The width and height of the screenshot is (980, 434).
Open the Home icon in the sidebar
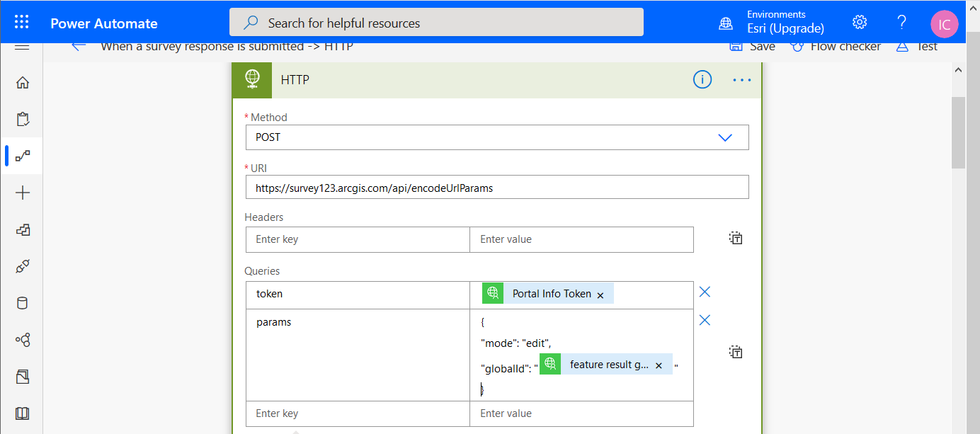click(x=22, y=82)
